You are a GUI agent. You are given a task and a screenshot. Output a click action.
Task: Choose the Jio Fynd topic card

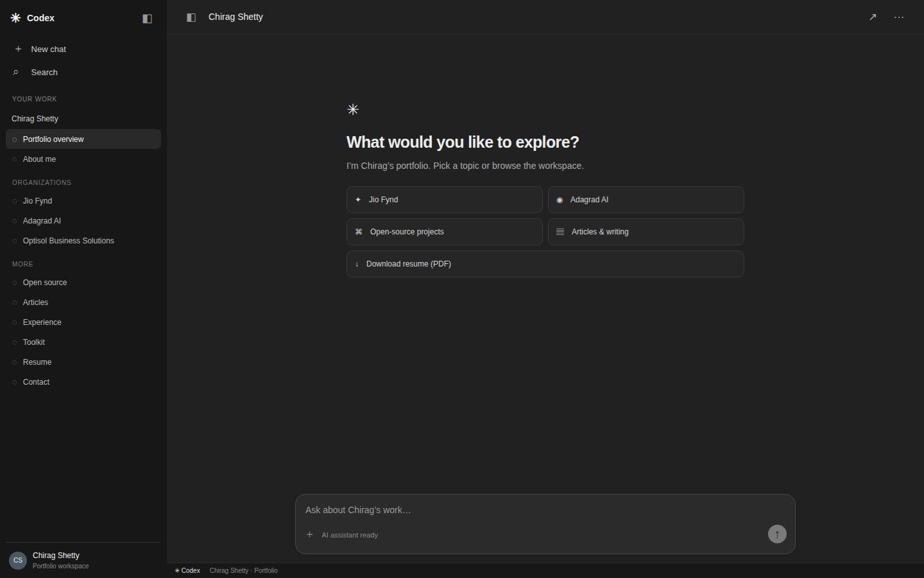click(x=445, y=200)
